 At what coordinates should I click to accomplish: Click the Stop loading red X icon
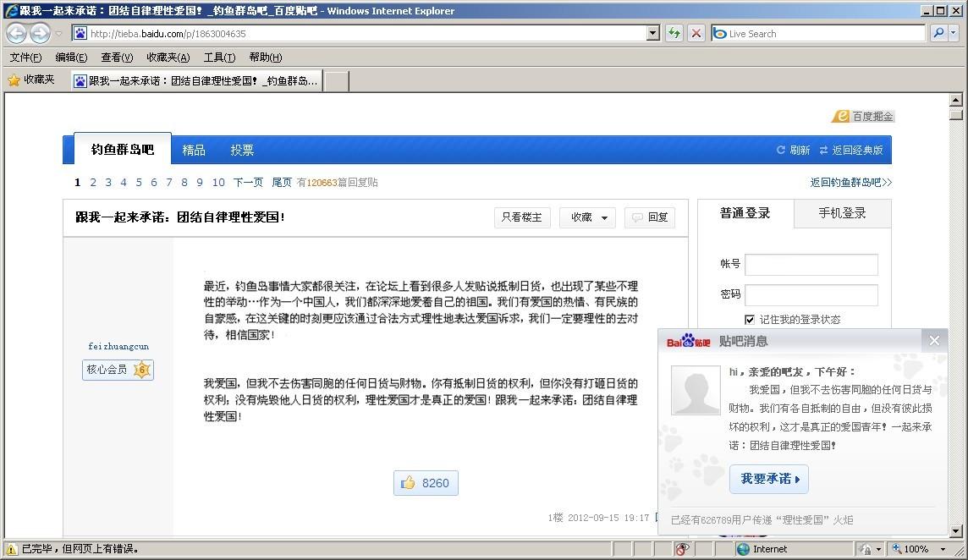[696, 33]
